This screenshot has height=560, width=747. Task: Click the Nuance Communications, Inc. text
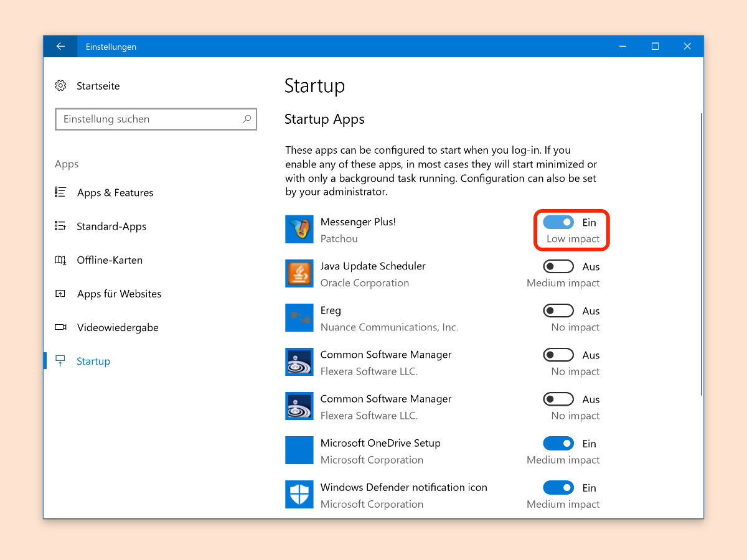tap(389, 327)
